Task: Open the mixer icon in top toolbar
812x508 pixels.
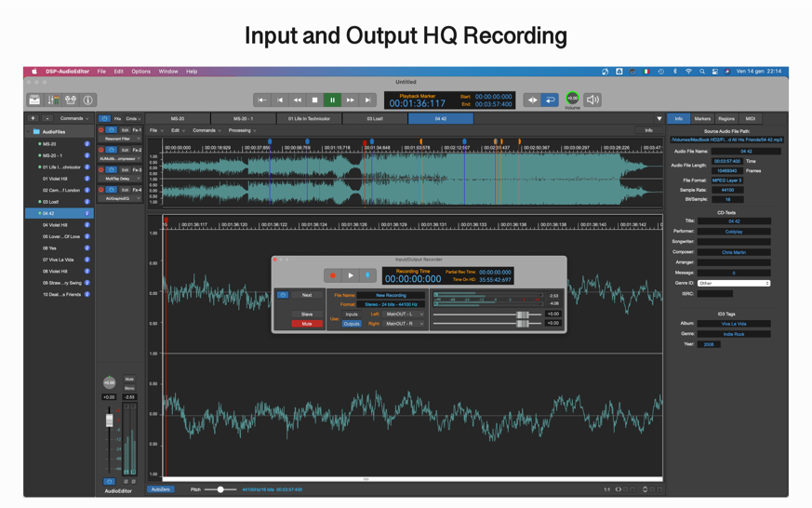Action: 52,100
